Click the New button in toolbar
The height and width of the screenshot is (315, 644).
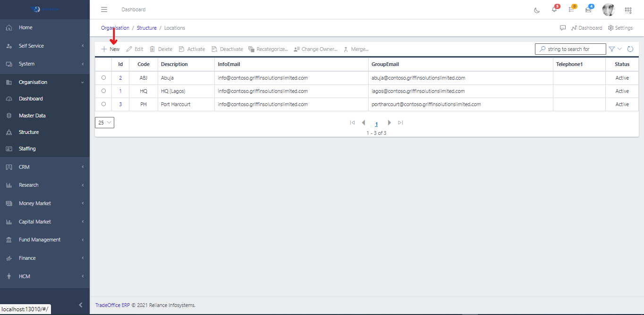coord(110,49)
